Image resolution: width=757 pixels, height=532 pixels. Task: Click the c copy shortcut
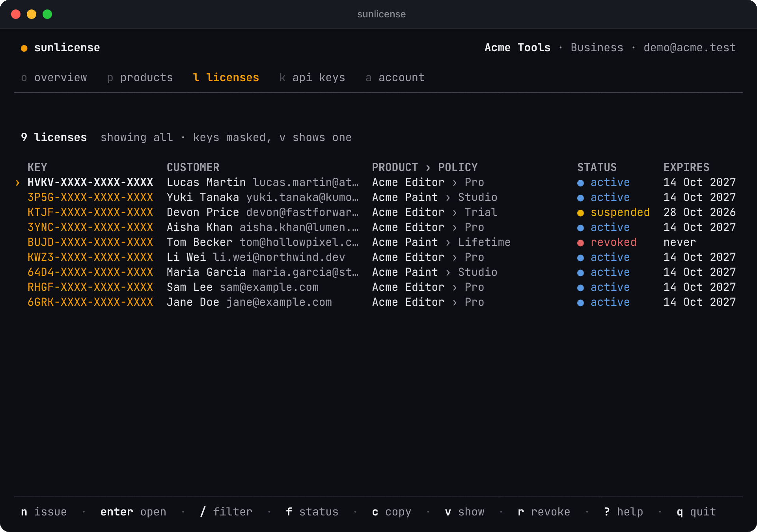pos(392,512)
